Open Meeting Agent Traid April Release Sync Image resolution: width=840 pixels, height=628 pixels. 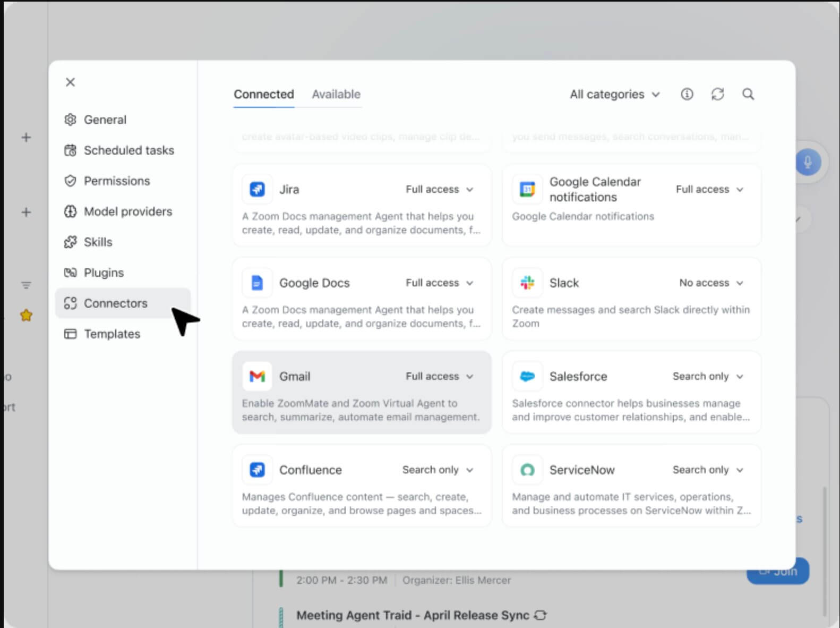coord(413,615)
